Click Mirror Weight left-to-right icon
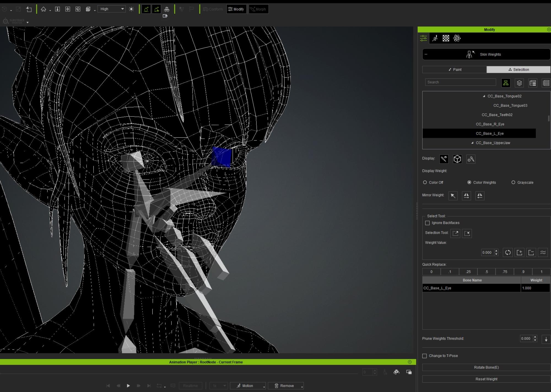This screenshot has width=551, height=392. tap(466, 196)
